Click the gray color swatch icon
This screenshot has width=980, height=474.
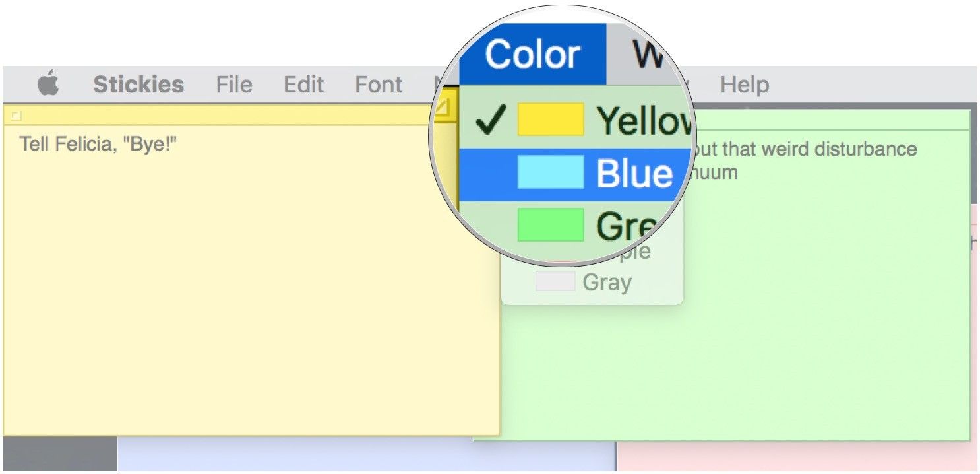[555, 282]
